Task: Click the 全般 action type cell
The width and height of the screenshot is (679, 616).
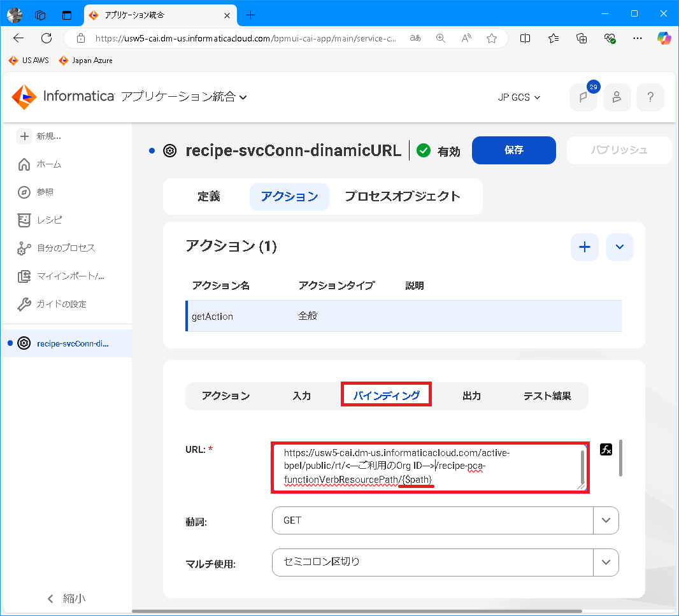Action: pos(308,316)
